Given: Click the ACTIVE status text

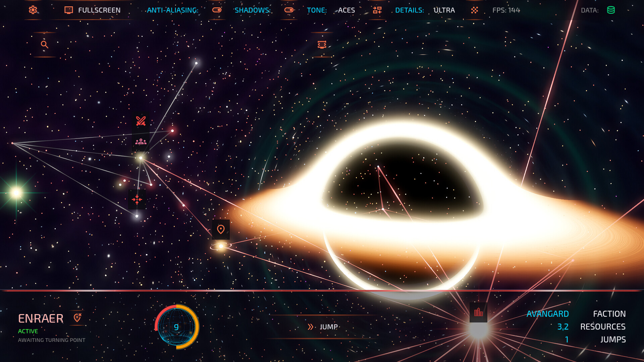Looking at the screenshot, I should coord(28,331).
